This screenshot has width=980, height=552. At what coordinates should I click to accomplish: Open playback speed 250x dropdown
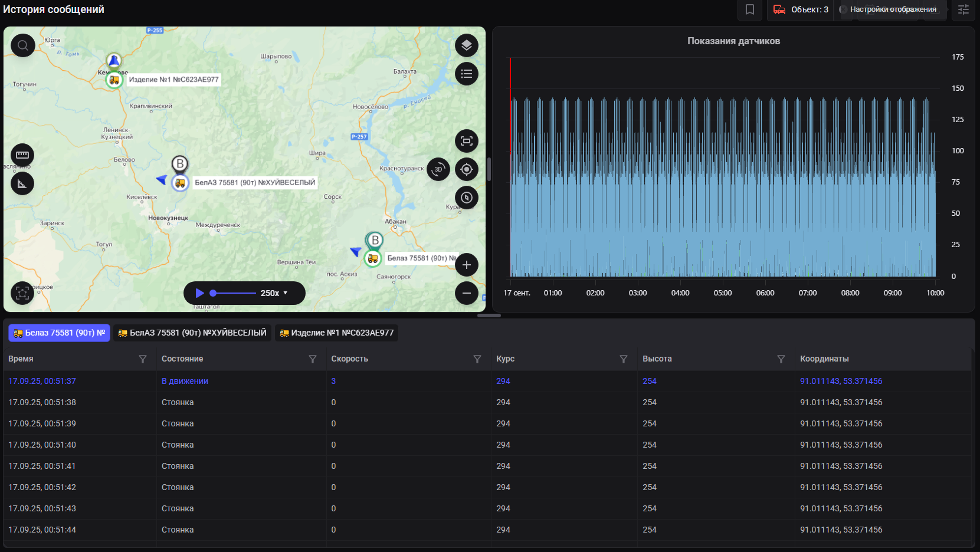(x=274, y=293)
